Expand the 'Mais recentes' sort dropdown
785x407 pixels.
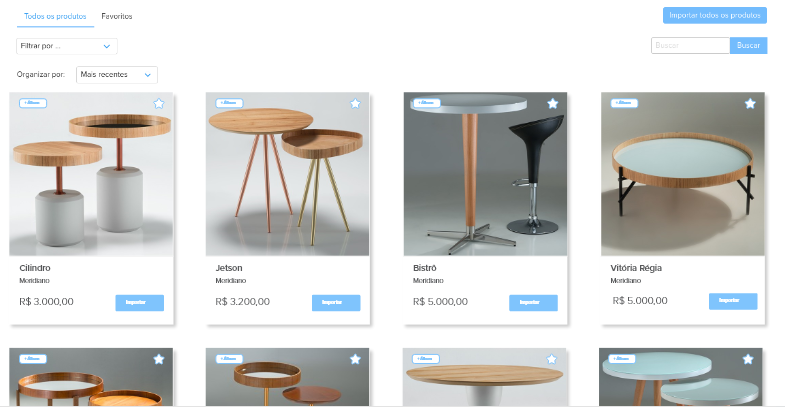pyautogui.click(x=117, y=75)
